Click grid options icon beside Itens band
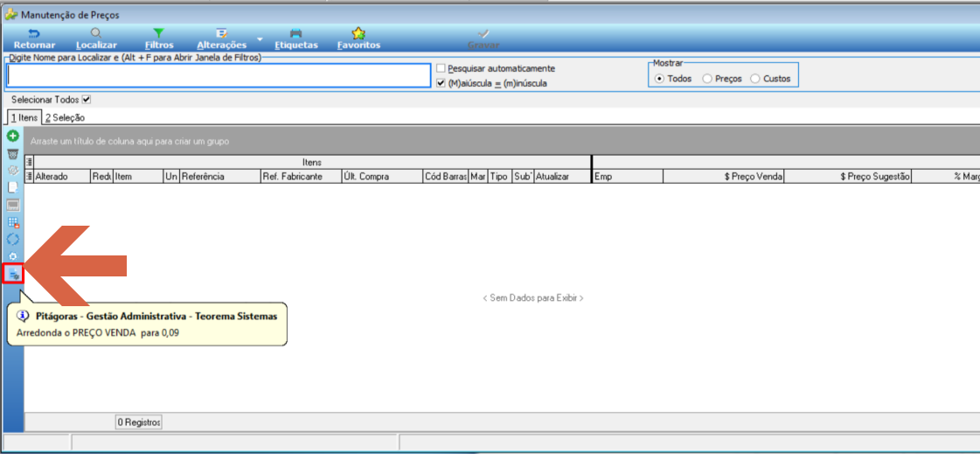The image size is (980, 454). coord(28,162)
